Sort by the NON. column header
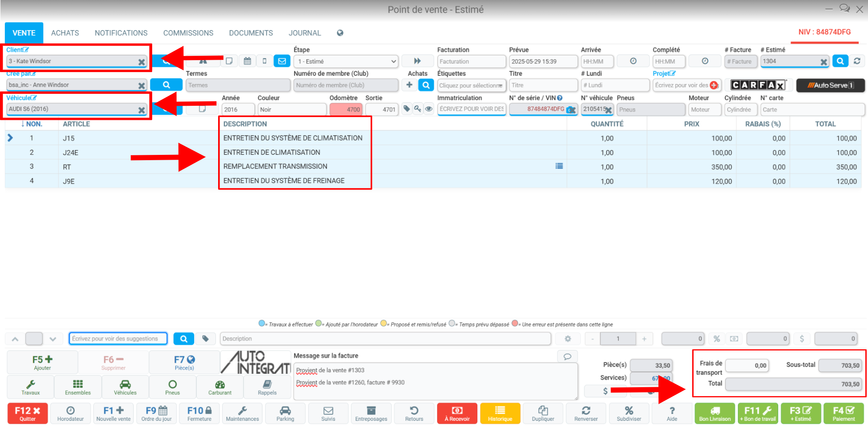This screenshot has height=427, width=868. point(32,124)
